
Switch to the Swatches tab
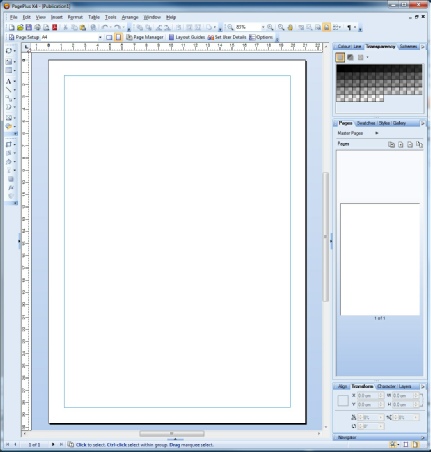pos(366,123)
